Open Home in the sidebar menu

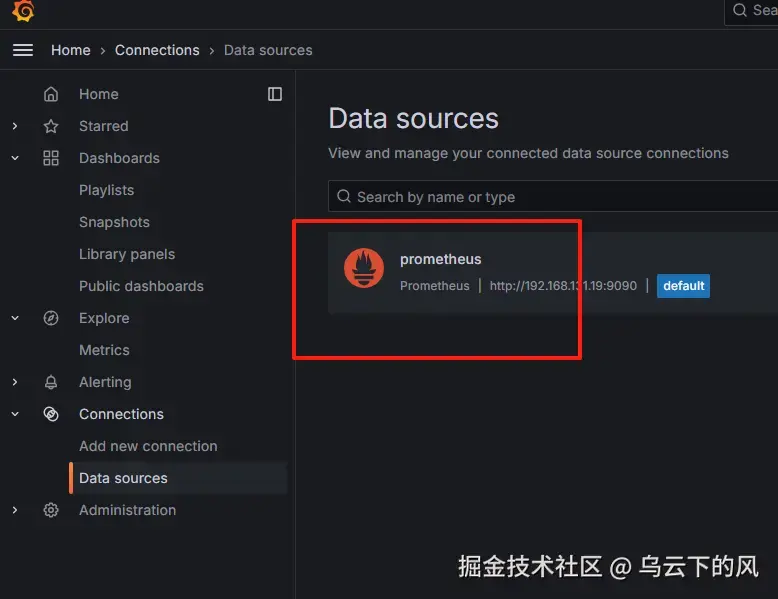coord(99,94)
